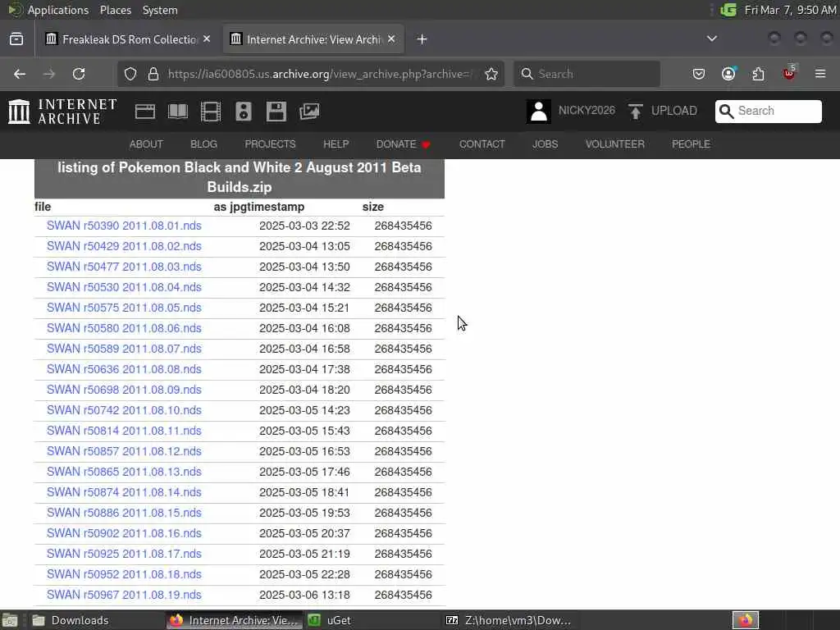Switch to Downloads window in taskbar
The image size is (840, 630).
tap(95, 620)
